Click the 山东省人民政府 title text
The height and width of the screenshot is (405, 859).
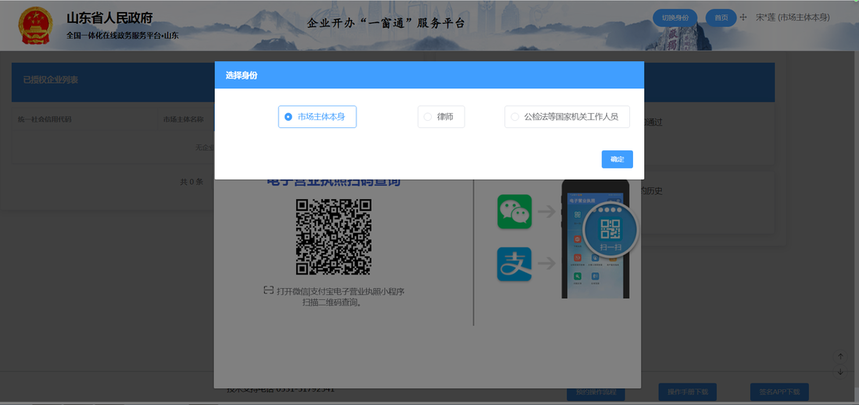click(x=110, y=18)
